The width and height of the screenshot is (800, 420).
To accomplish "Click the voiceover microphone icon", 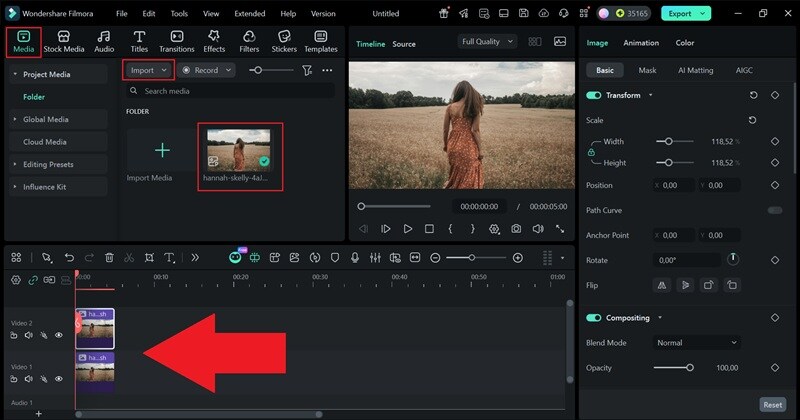I will tap(355, 258).
